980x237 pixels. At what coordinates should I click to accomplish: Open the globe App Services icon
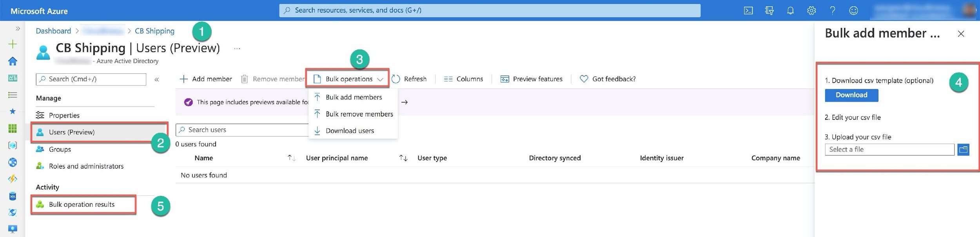pos(13,162)
